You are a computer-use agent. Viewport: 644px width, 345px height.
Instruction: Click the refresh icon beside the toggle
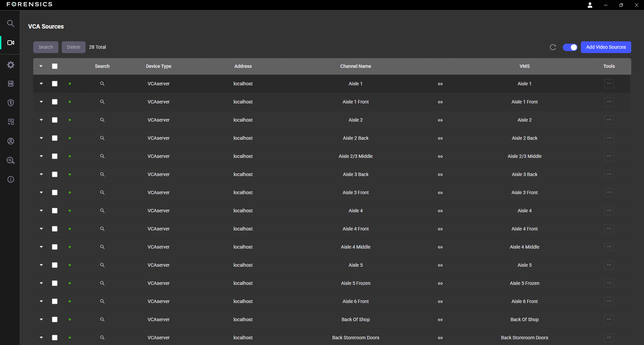pos(553,47)
